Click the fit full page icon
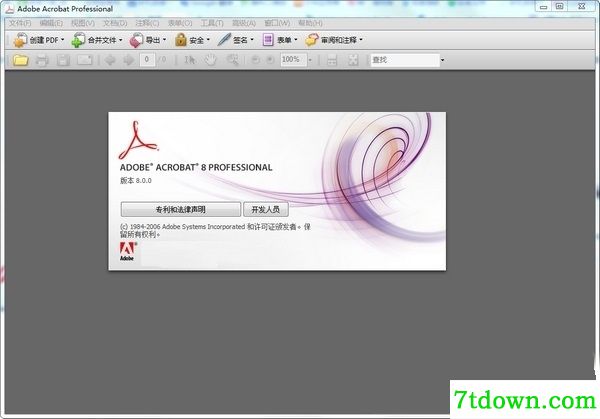 (353, 60)
